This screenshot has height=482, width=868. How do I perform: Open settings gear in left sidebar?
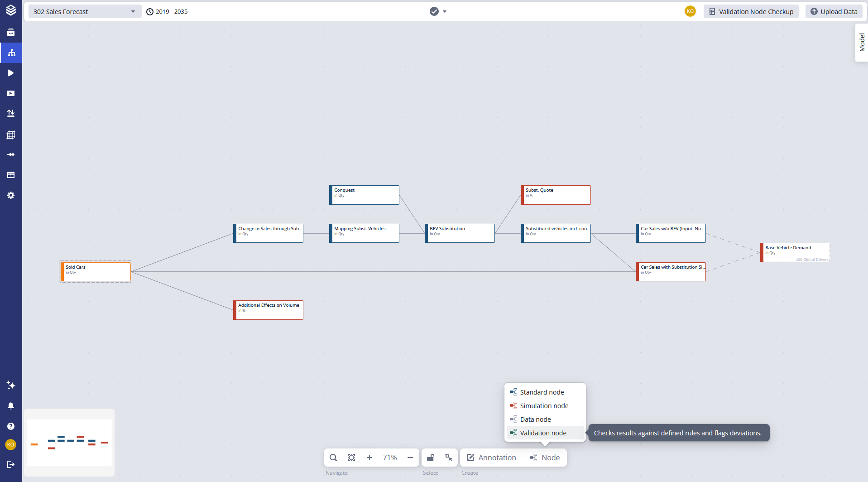click(x=11, y=195)
